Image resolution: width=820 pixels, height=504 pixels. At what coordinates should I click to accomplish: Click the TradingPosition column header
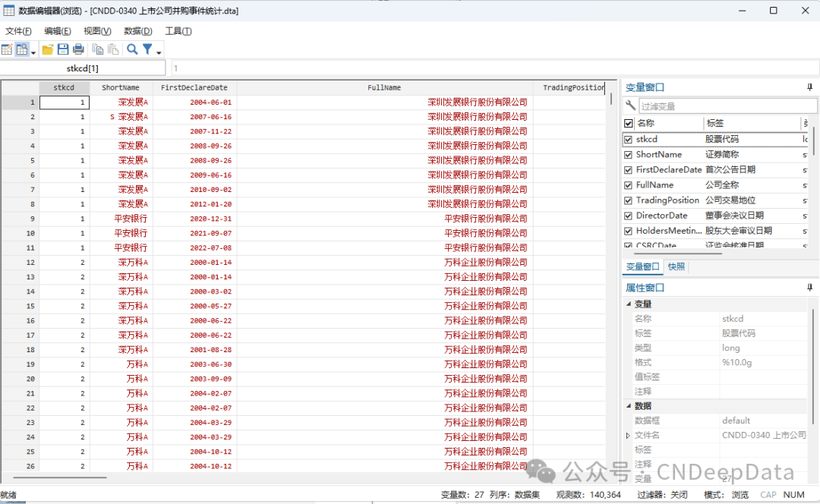[569, 88]
